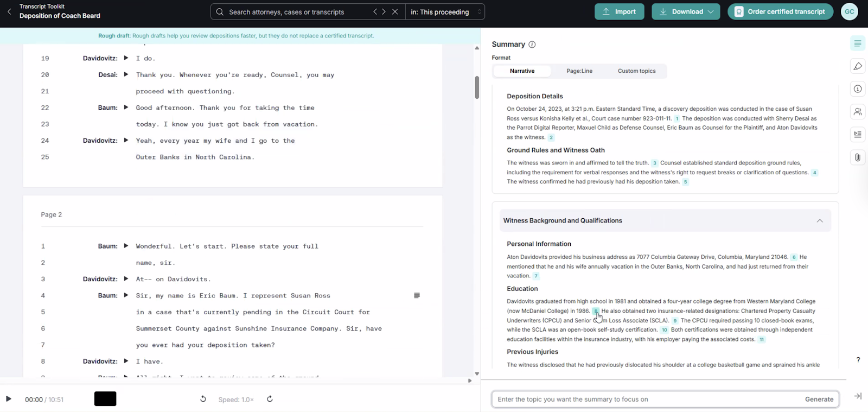Open the summary panel icon in right sidebar
868x412 pixels.
[857, 43]
